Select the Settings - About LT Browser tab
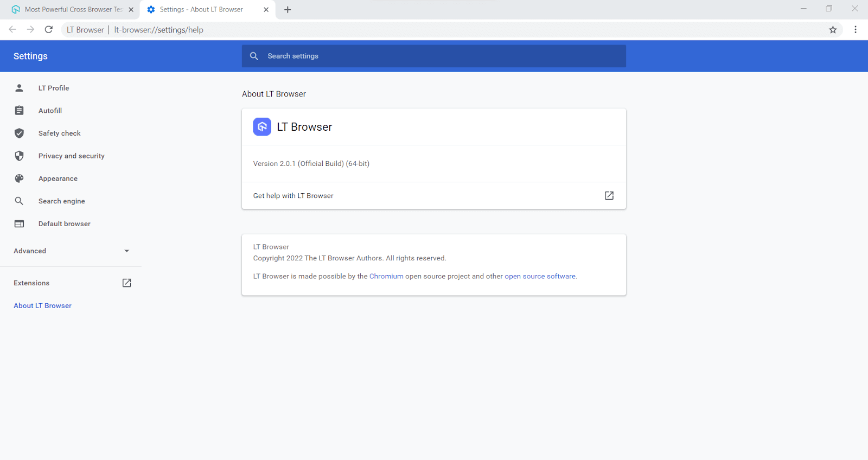 pyautogui.click(x=208, y=10)
